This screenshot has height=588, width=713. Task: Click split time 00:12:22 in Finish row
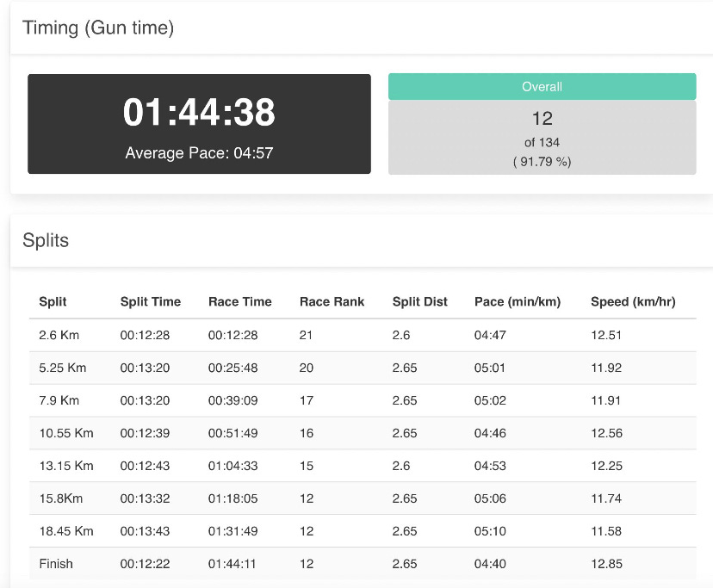tap(145, 565)
